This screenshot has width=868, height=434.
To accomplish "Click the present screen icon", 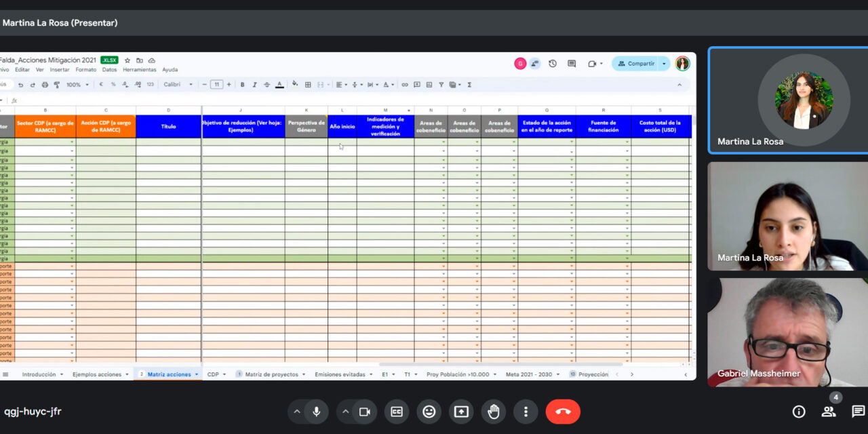I will click(x=461, y=412).
